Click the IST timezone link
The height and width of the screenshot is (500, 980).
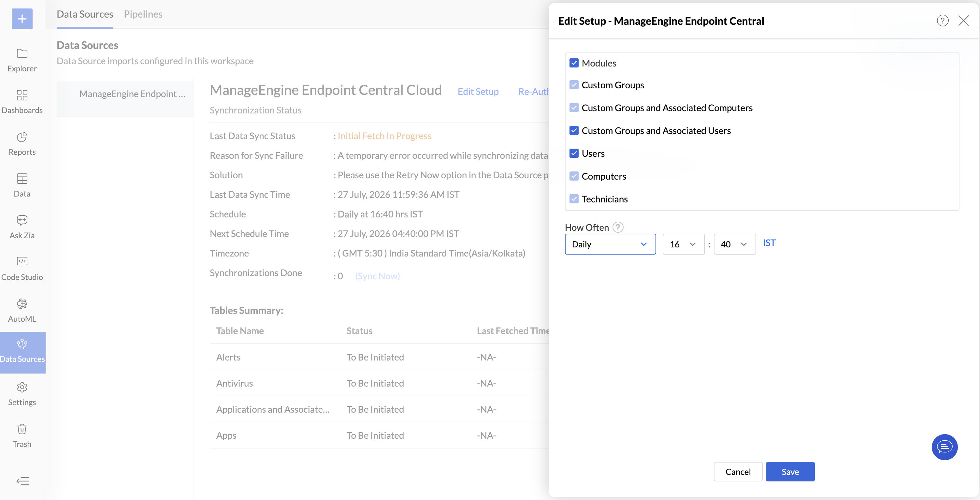click(x=769, y=243)
